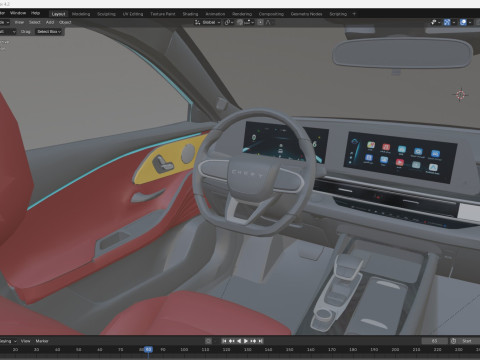Screen dimensions: 480x360
Task: Click frame 200 on the timeline ruler
Action: click(x=395, y=350)
